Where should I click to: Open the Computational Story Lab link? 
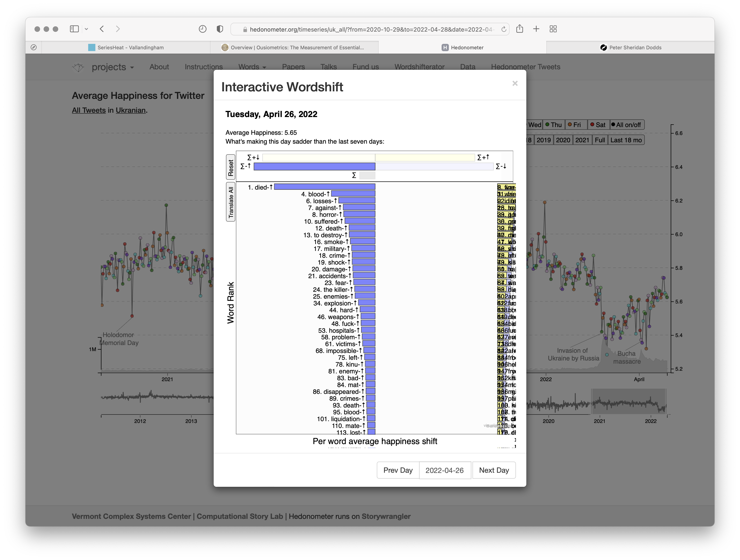coord(240,516)
